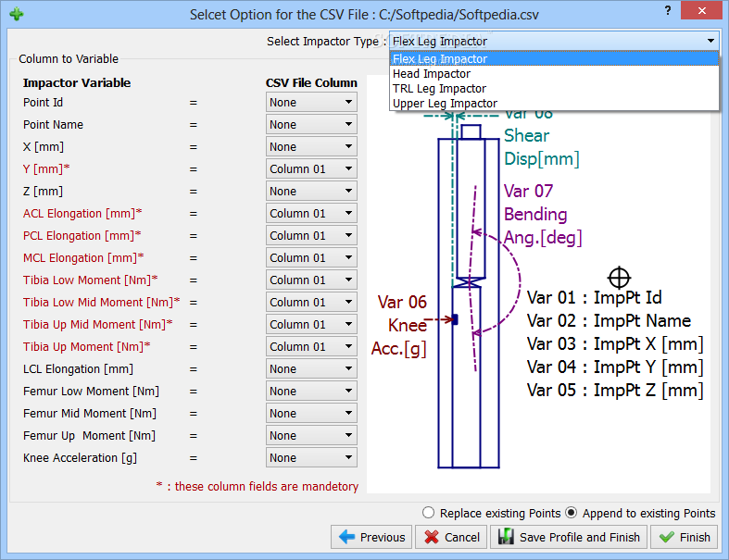Open X [mm] column dropdown

point(311,147)
